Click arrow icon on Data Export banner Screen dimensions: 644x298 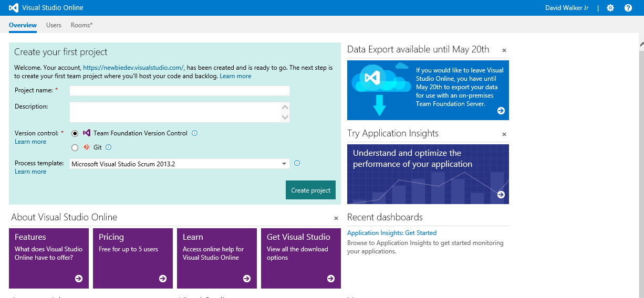(501, 111)
